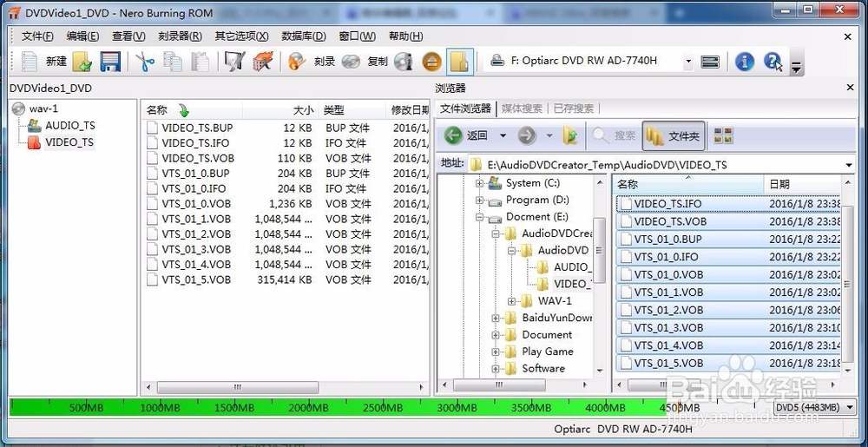The height and width of the screenshot is (447, 868).
Task: Click the 搜索 magnifier search icon
Action: pyautogui.click(x=614, y=135)
